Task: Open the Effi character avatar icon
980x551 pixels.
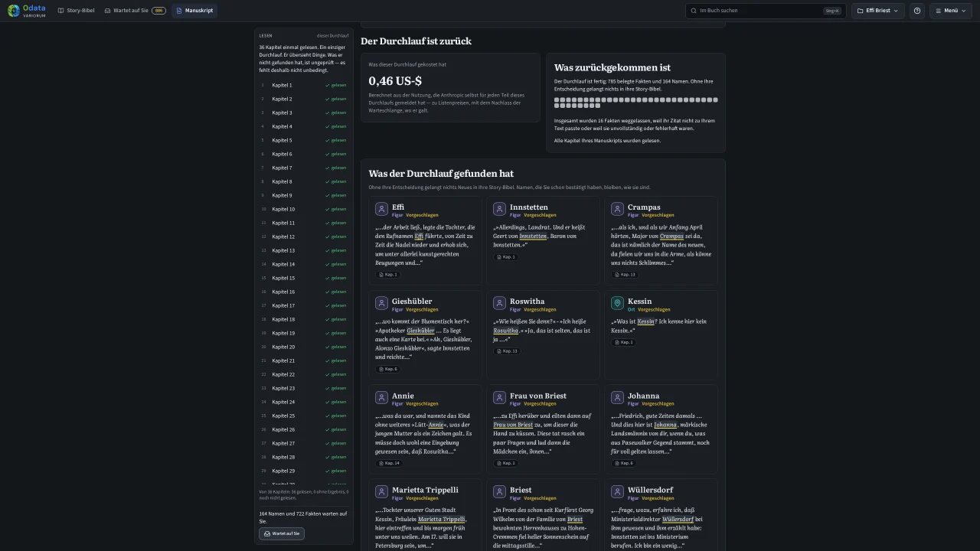Action: tap(381, 209)
